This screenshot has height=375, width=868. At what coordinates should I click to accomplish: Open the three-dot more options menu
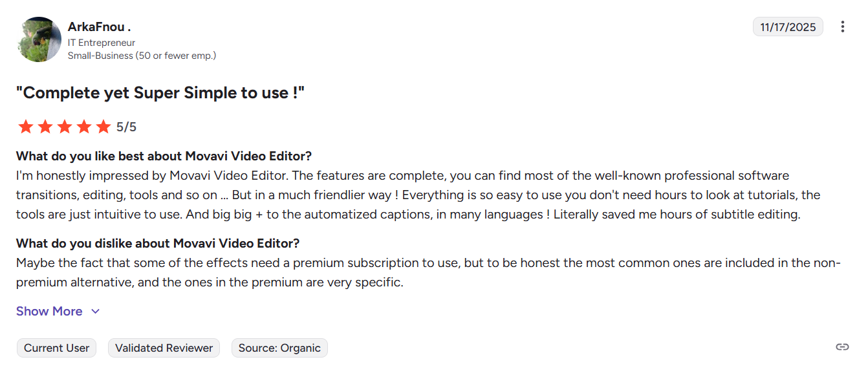coord(842,27)
